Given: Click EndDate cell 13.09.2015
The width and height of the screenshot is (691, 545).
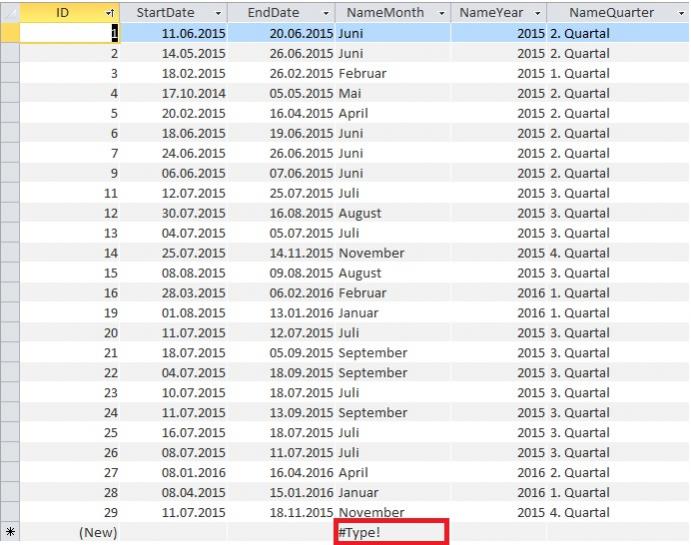Looking at the screenshot, I should tap(282, 413).
